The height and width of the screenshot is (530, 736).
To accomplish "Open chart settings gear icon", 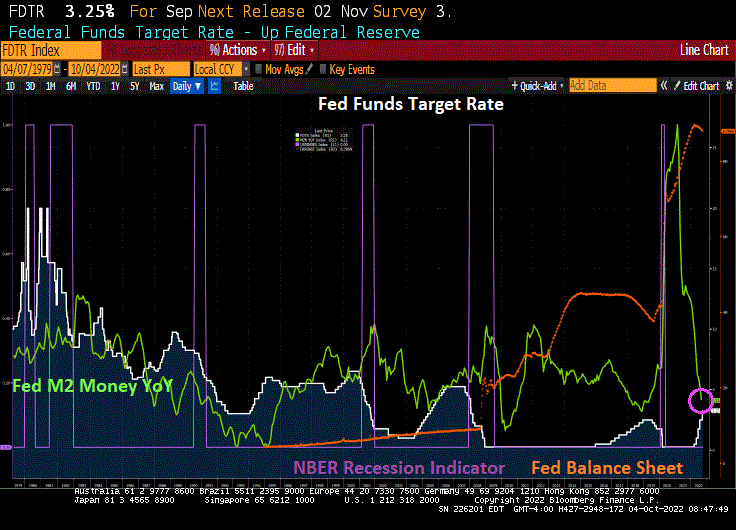I will [727, 86].
